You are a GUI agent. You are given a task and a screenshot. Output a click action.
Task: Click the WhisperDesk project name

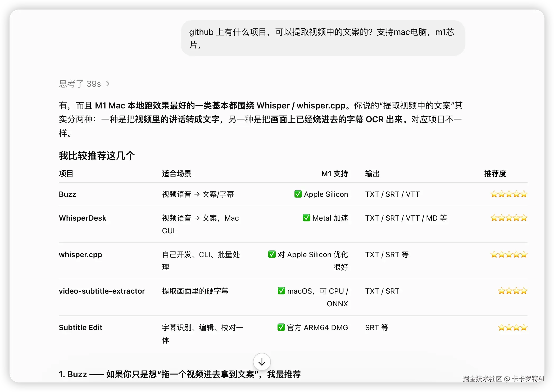[x=82, y=218]
